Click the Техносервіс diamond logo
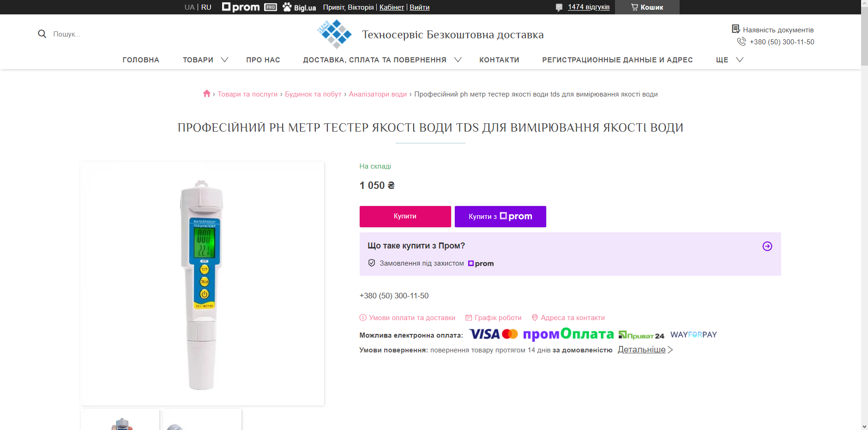 335,34
